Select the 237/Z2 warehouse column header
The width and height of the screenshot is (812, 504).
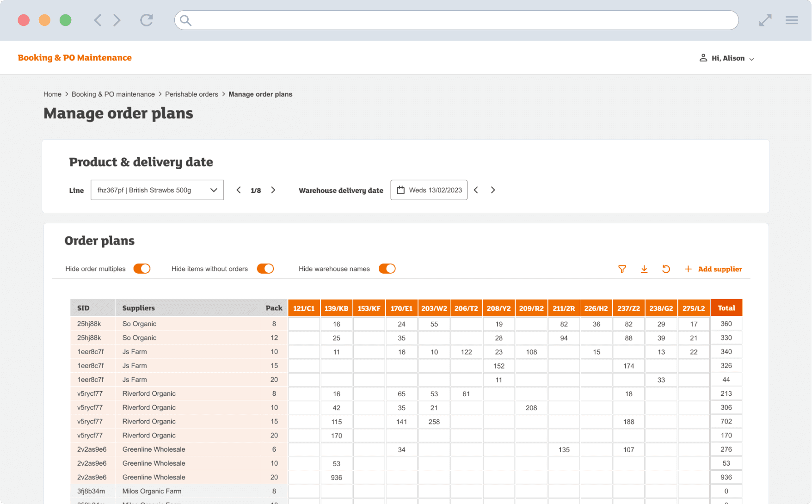[x=629, y=308]
